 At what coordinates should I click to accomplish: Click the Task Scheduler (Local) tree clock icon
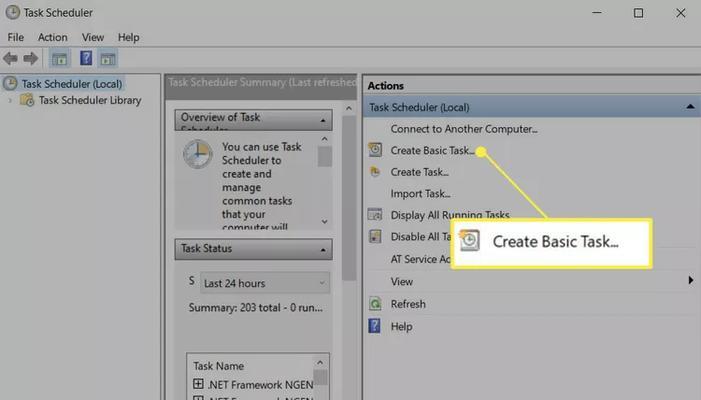coord(10,84)
